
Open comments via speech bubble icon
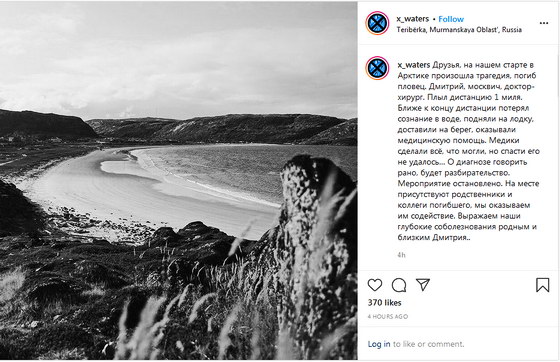(399, 285)
